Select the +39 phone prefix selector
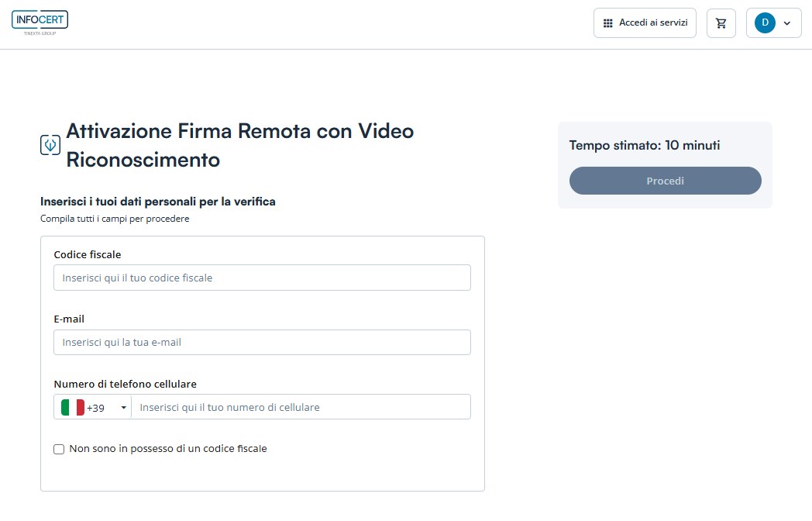This screenshot has height=521, width=812. click(x=95, y=408)
